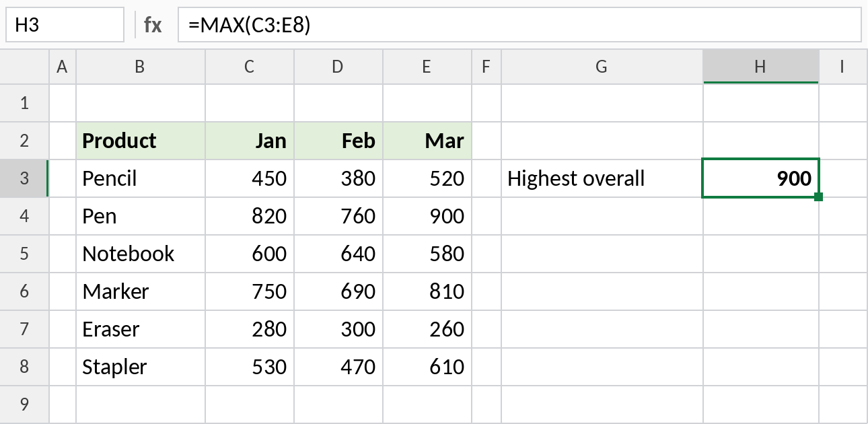This screenshot has height=424, width=868.
Task: Click Stapler's Jan value 530
Action: click(250, 367)
